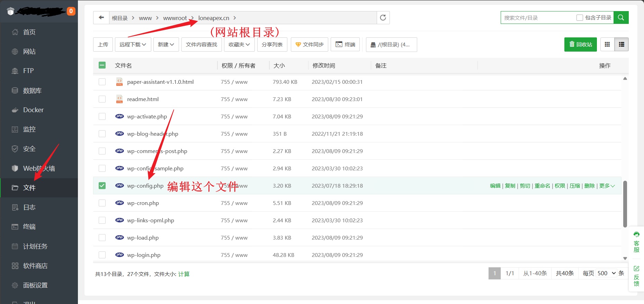Go to the Website (网站) sidebar menu
The width and height of the screenshot is (644, 304).
point(29,52)
